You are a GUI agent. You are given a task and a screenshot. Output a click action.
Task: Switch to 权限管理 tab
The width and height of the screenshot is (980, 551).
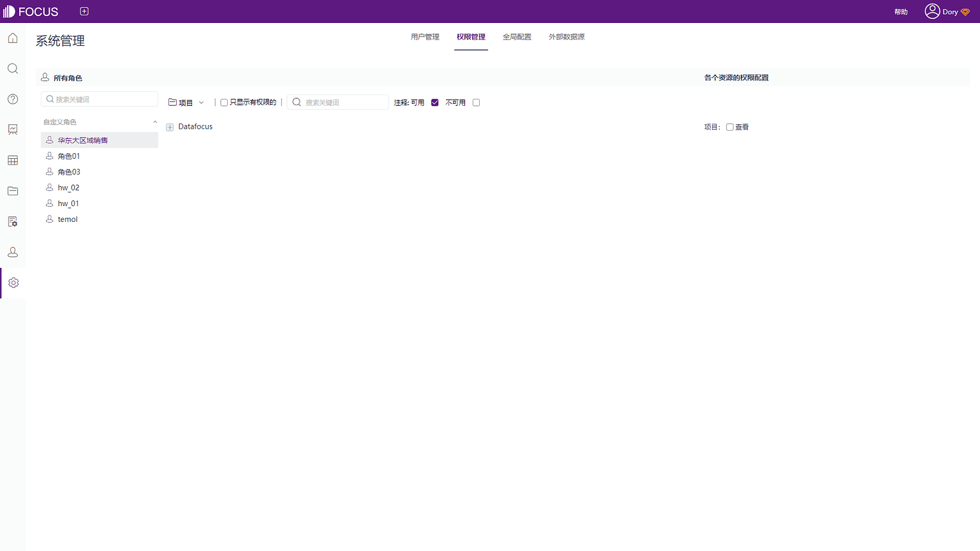(471, 37)
